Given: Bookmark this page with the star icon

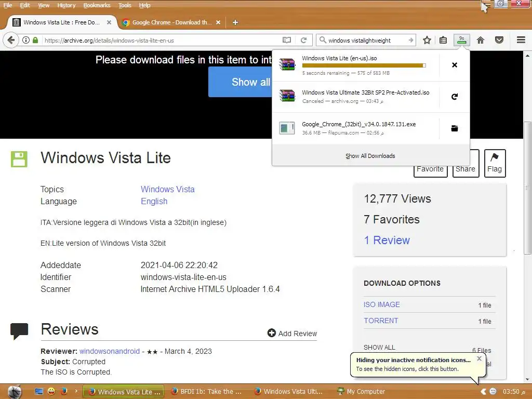Looking at the screenshot, I should [x=427, y=40].
